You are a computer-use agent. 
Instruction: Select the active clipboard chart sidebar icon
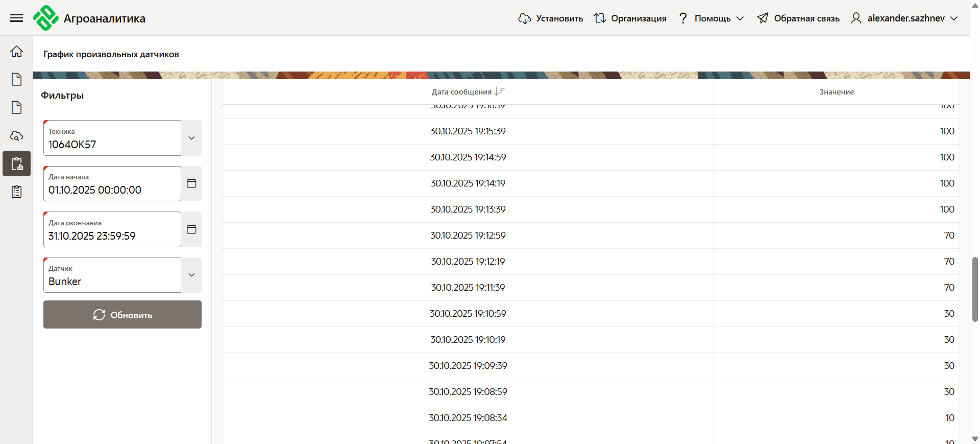(x=16, y=163)
